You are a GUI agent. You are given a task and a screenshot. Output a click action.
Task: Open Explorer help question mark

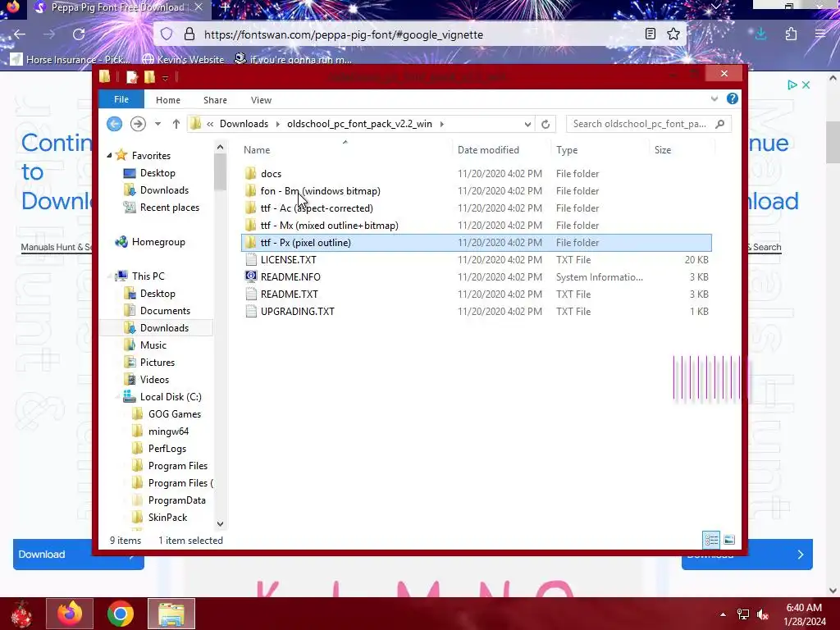tap(733, 98)
